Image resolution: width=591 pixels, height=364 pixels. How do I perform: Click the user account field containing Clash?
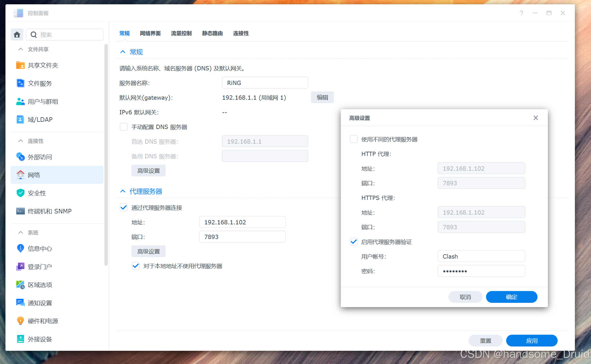481,256
